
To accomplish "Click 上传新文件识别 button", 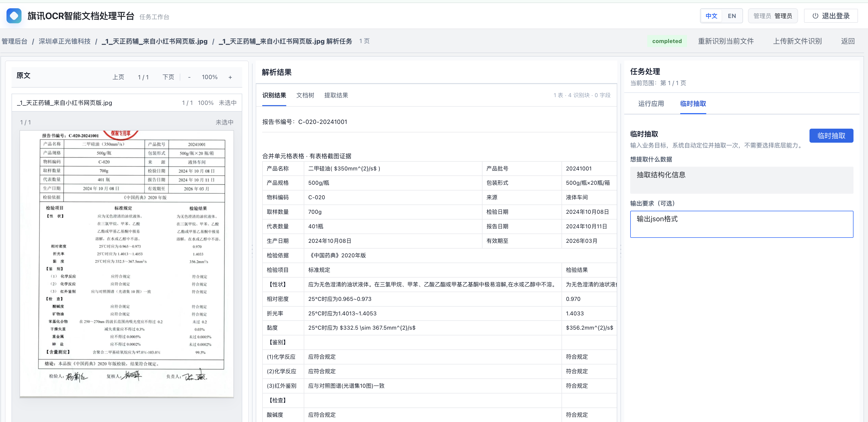I will coord(797,41).
